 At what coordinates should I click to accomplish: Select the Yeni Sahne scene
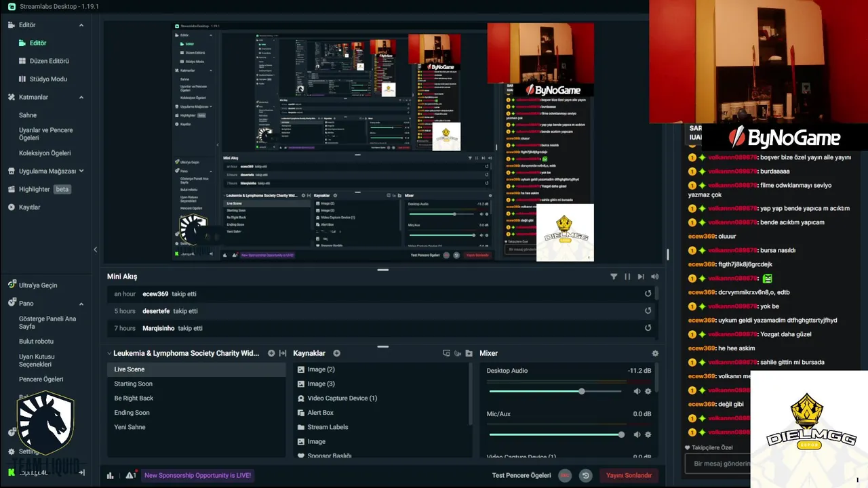pos(196,427)
